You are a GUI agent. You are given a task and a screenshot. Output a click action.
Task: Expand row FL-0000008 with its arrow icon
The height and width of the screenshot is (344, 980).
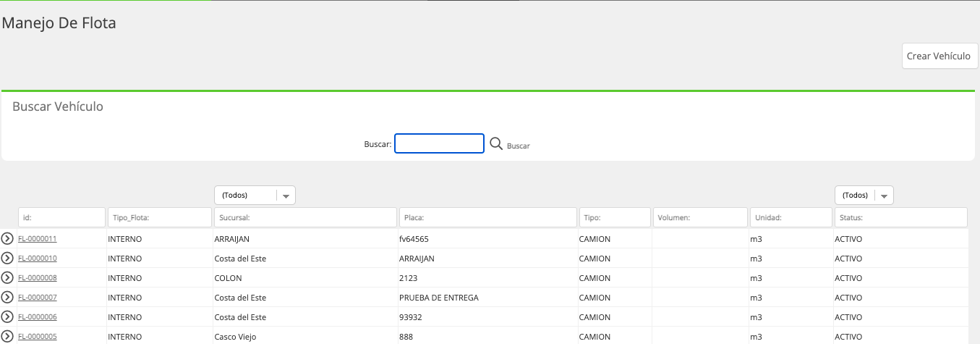tap(8, 277)
